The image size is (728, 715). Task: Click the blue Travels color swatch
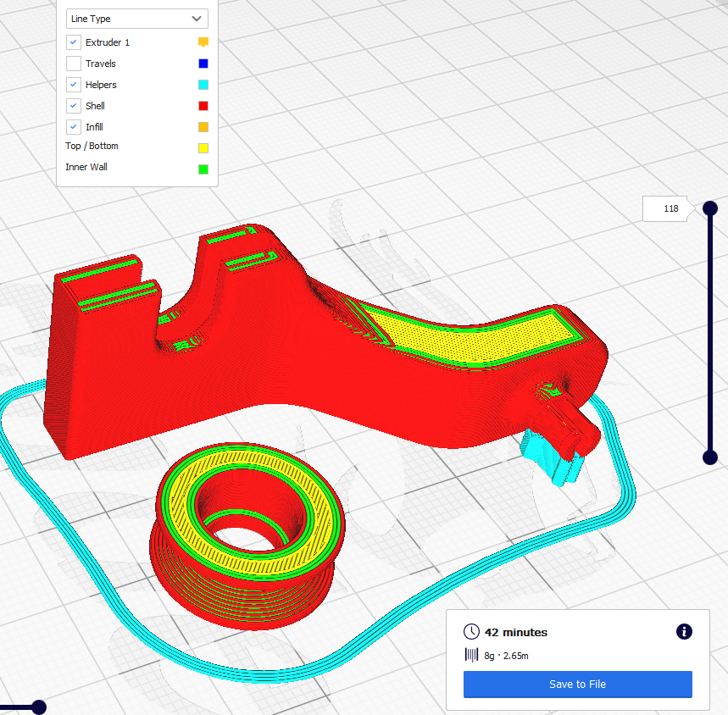[203, 64]
